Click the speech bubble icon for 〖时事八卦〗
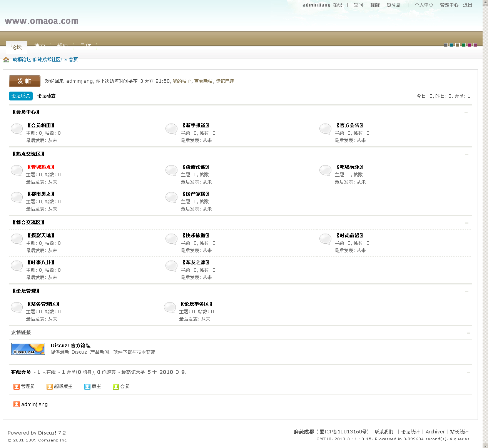The width and height of the screenshot is (488, 448). click(x=17, y=266)
